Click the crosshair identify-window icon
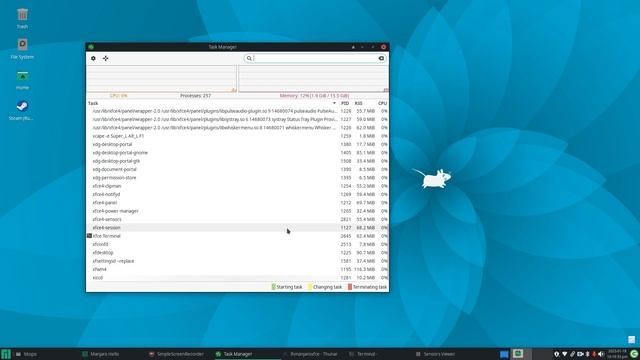The image size is (640, 360). tap(106, 58)
